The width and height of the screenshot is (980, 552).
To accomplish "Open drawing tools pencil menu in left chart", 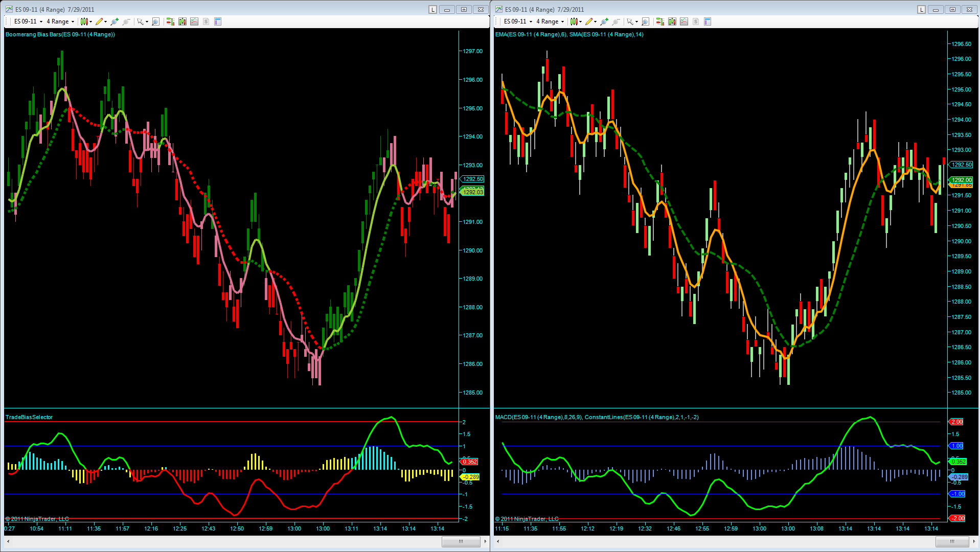I will [x=99, y=21].
